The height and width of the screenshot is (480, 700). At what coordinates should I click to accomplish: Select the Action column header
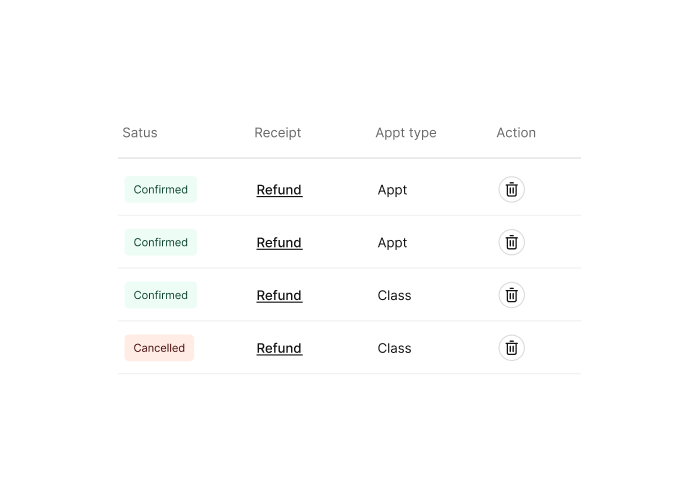coord(516,133)
